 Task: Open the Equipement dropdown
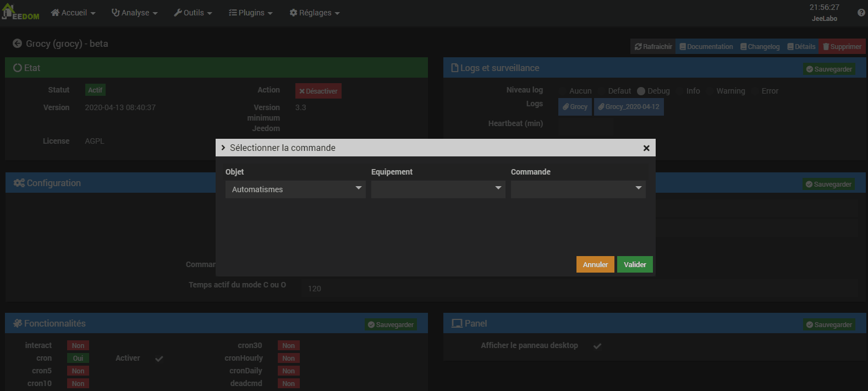coord(438,189)
